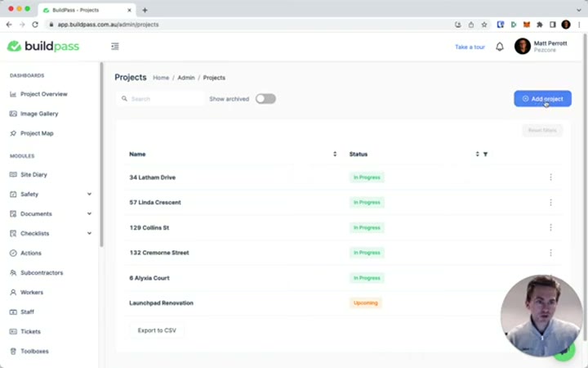Screen dimensions: 588x368
Task: Click the Toolboxes icon in sidebar
Action: pyautogui.click(x=13, y=351)
